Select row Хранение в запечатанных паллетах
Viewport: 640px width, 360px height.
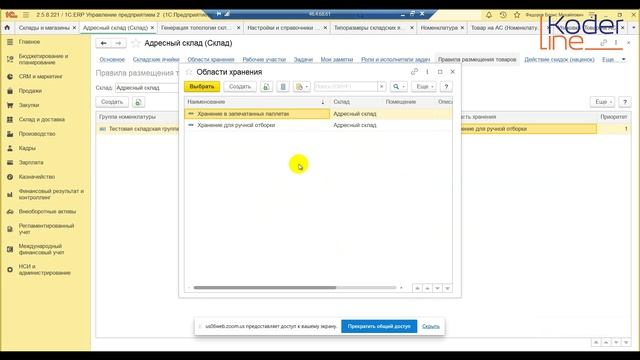318,114
